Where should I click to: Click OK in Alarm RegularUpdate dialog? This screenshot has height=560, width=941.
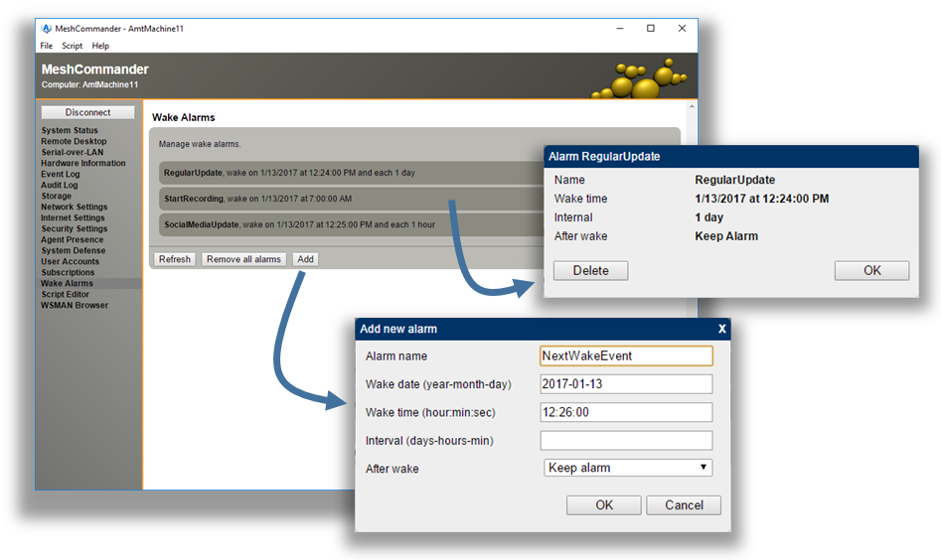[x=872, y=270]
